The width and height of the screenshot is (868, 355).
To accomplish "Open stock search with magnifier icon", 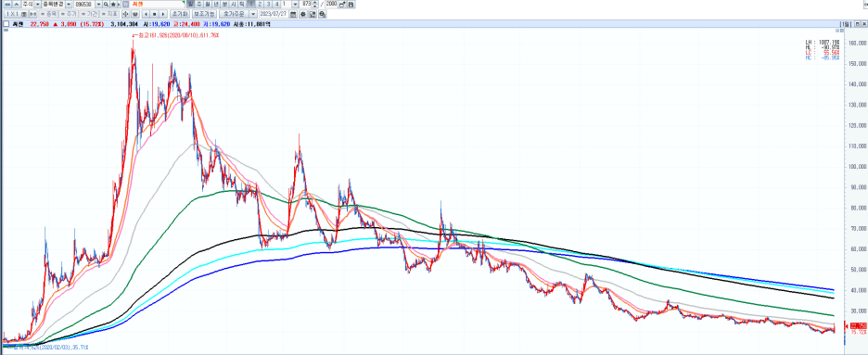I will click(x=106, y=4).
